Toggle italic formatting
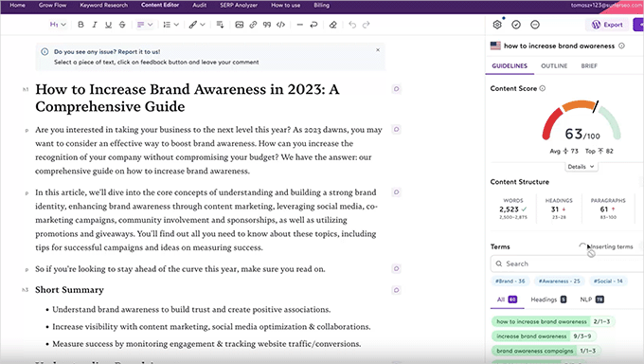 point(95,25)
